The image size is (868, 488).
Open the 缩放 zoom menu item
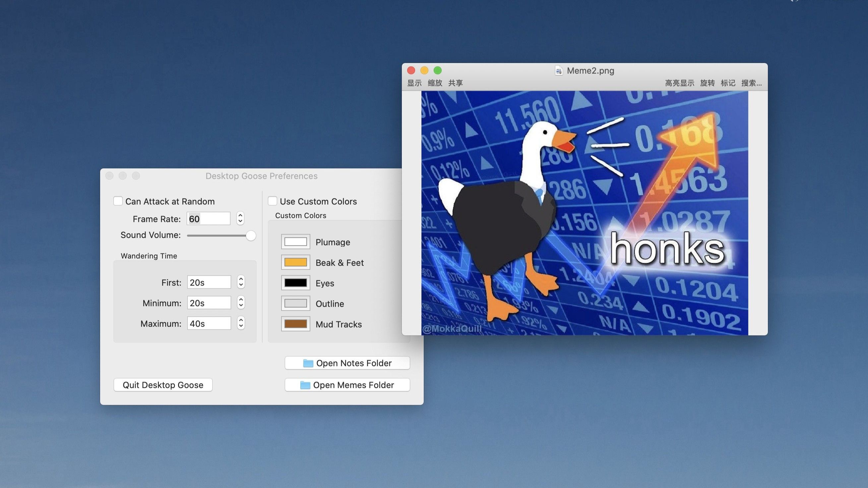pyautogui.click(x=435, y=83)
